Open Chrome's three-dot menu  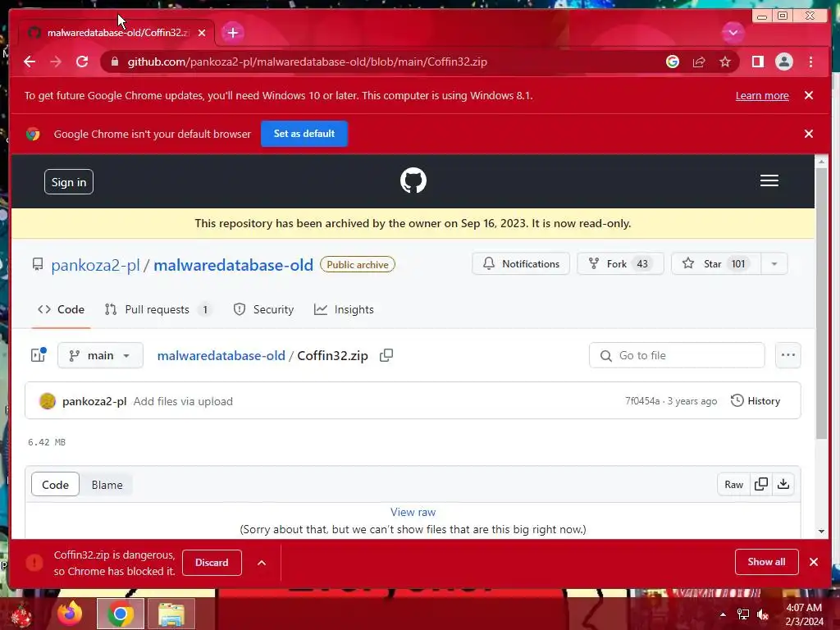(x=810, y=62)
